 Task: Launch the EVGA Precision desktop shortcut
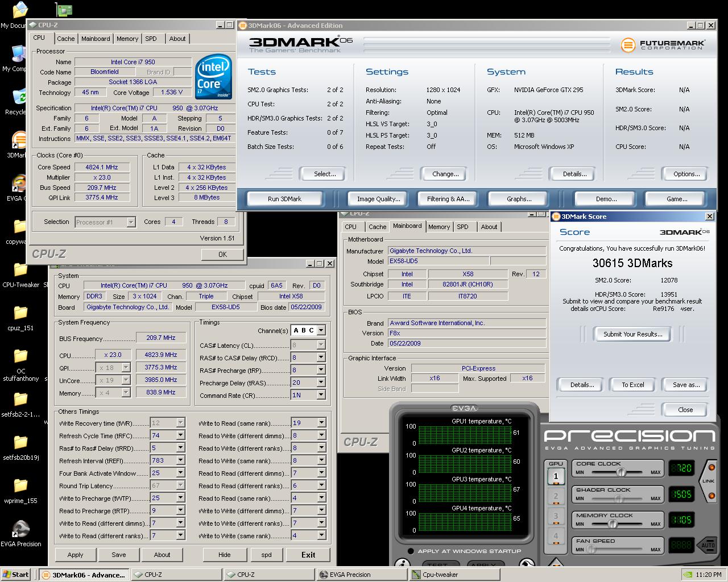(x=20, y=529)
